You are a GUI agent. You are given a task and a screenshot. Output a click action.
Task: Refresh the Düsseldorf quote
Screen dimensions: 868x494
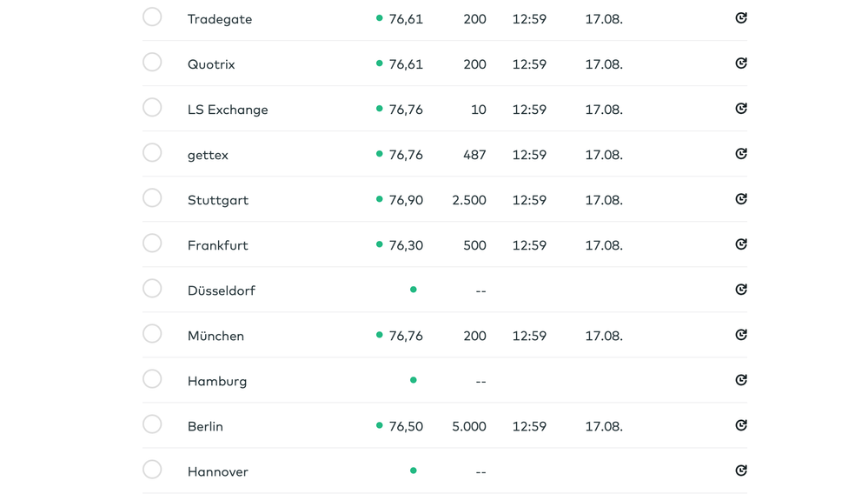click(x=741, y=290)
